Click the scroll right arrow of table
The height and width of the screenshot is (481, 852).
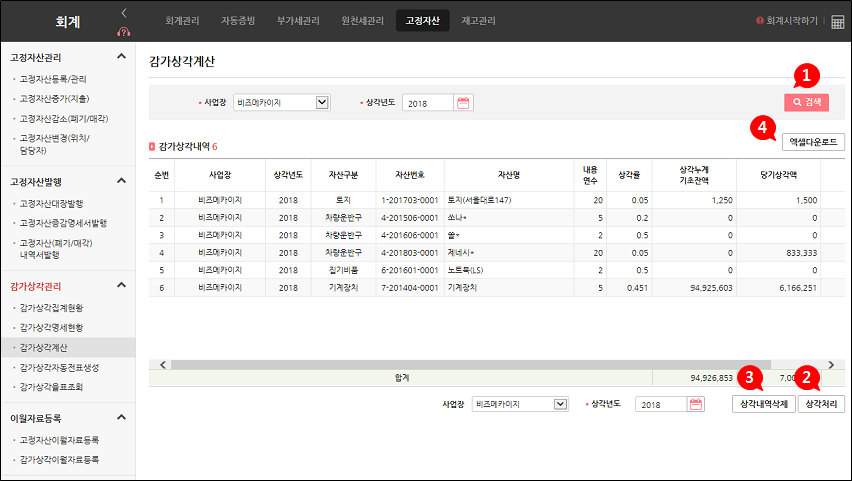point(831,364)
